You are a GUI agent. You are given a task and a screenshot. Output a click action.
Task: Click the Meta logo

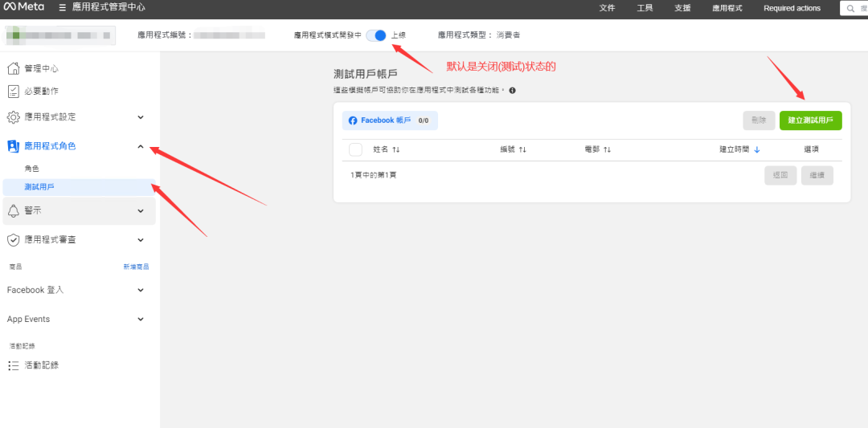24,8
